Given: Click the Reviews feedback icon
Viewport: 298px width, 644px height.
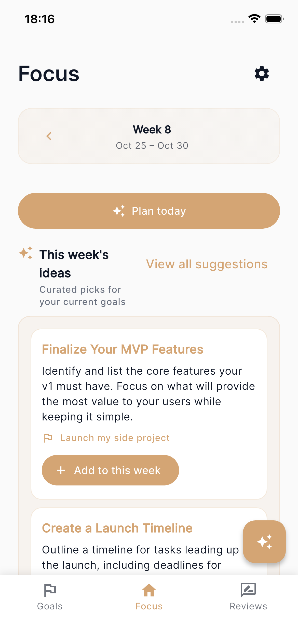Looking at the screenshot, I should tap(248, 591).
